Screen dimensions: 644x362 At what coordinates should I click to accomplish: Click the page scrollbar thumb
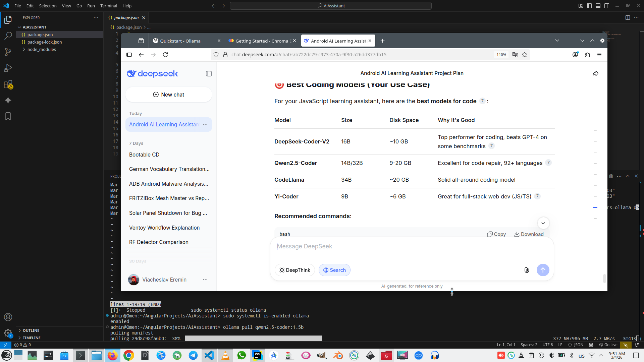[604, 278]
